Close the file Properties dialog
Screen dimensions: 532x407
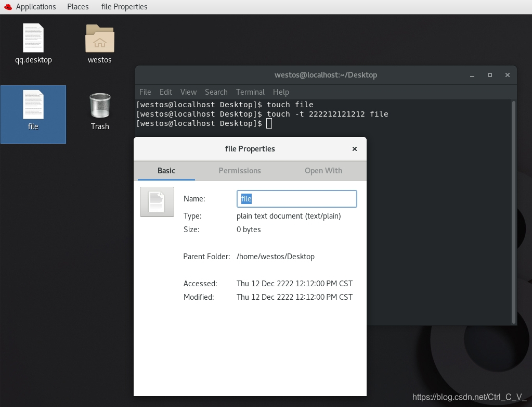pyautogui.click(x=355, y=149)
